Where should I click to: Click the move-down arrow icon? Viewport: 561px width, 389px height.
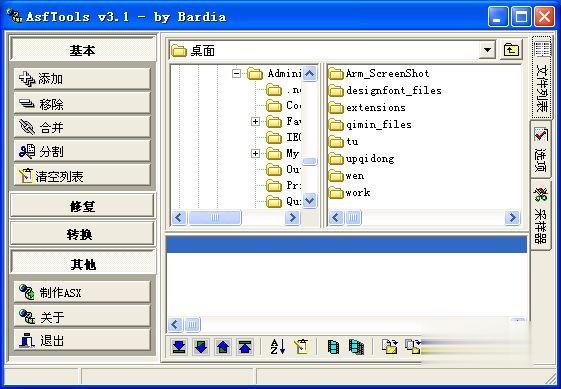(201, 346)
